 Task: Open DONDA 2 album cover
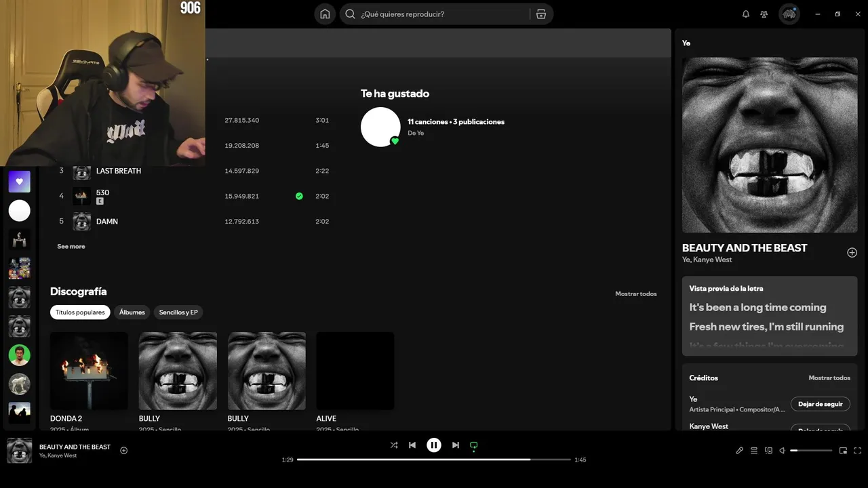(89, 371)
